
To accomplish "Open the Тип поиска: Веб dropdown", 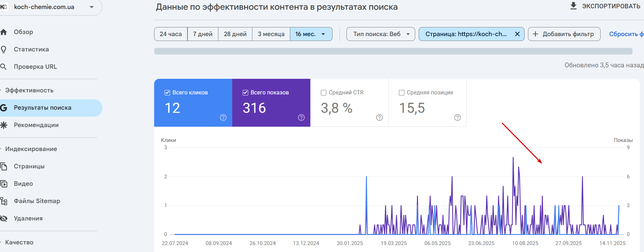I will pyautogui.click(x=381, y=34).
